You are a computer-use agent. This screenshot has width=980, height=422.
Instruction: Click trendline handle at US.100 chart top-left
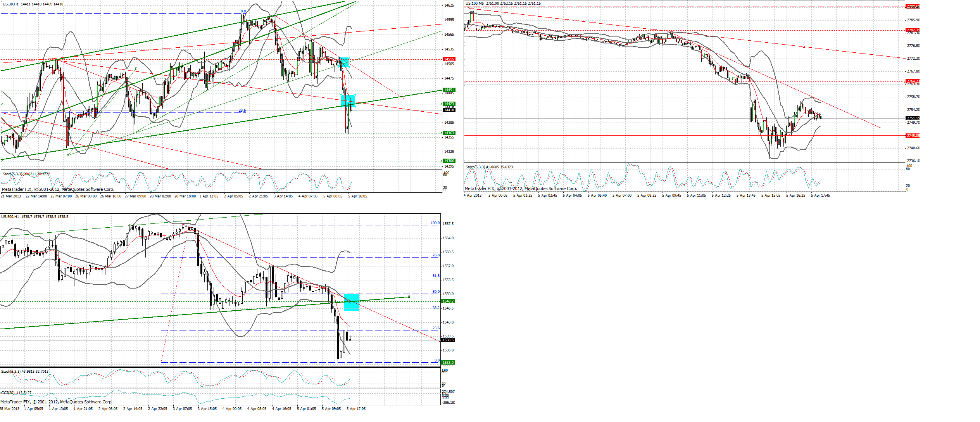469,8
